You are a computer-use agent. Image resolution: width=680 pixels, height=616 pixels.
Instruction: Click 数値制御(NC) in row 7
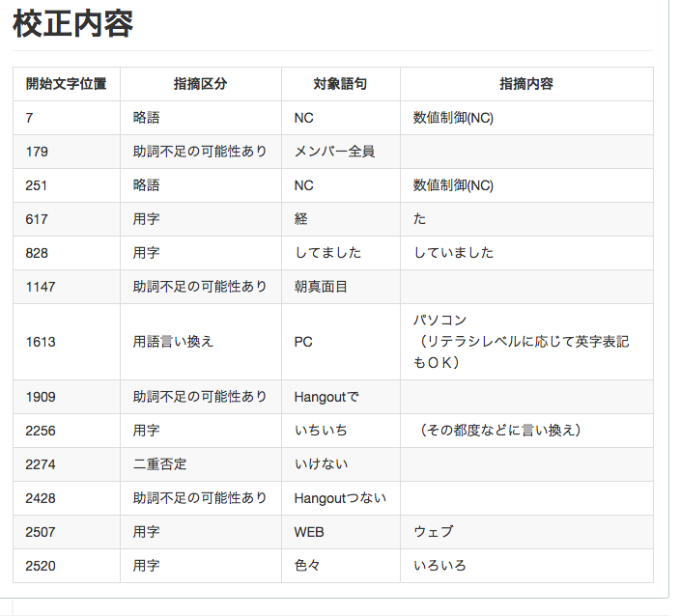[x=453, y=118]
